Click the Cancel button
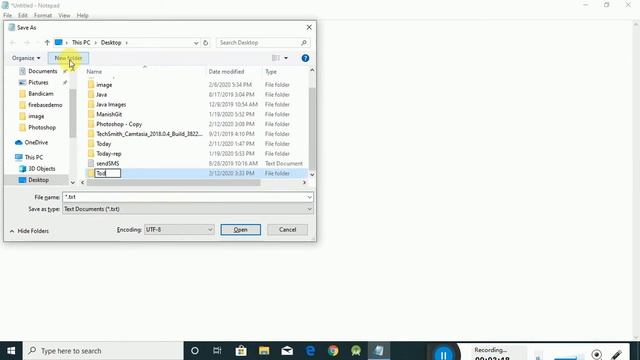The image size is (640, 360). 287,229
